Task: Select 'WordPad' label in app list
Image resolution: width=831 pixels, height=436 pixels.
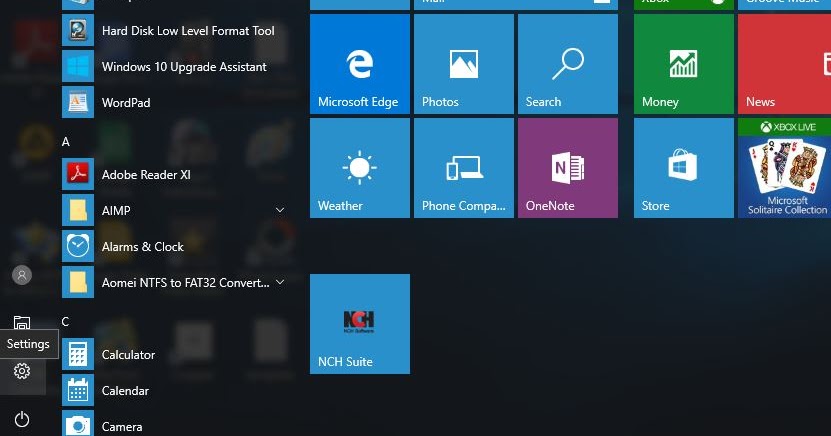Action: (126, 103)
